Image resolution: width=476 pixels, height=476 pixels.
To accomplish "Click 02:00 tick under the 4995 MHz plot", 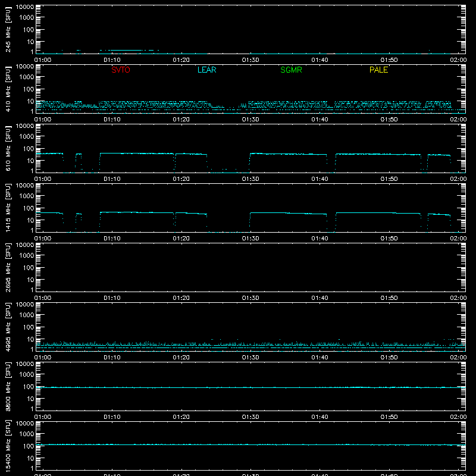I will coord(458,358).
